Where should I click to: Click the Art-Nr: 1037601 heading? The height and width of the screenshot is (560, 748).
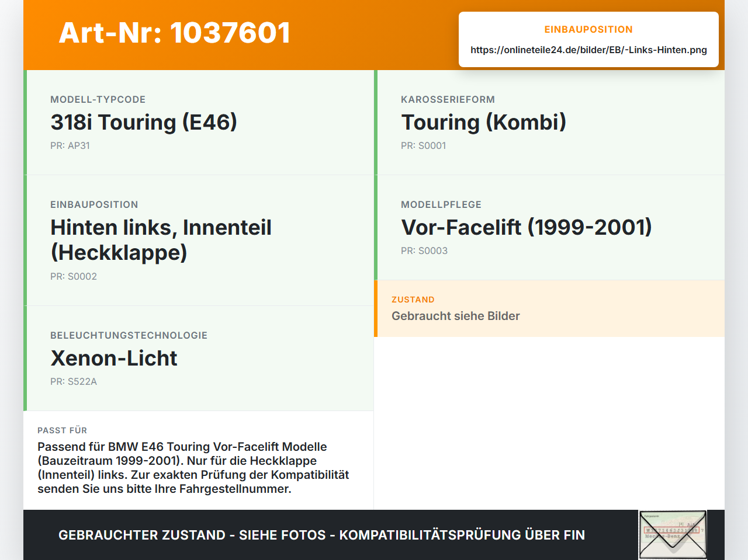click(175, 33)
